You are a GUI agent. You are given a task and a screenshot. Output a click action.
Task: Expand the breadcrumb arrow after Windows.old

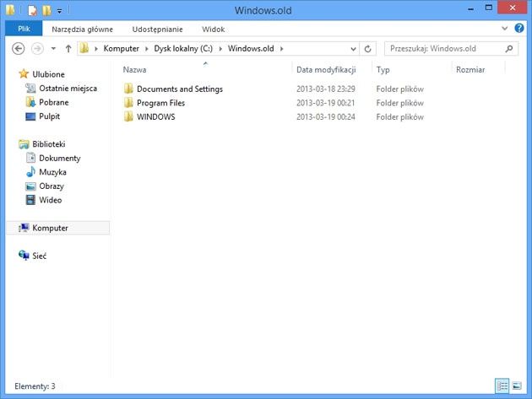[281, 49]
